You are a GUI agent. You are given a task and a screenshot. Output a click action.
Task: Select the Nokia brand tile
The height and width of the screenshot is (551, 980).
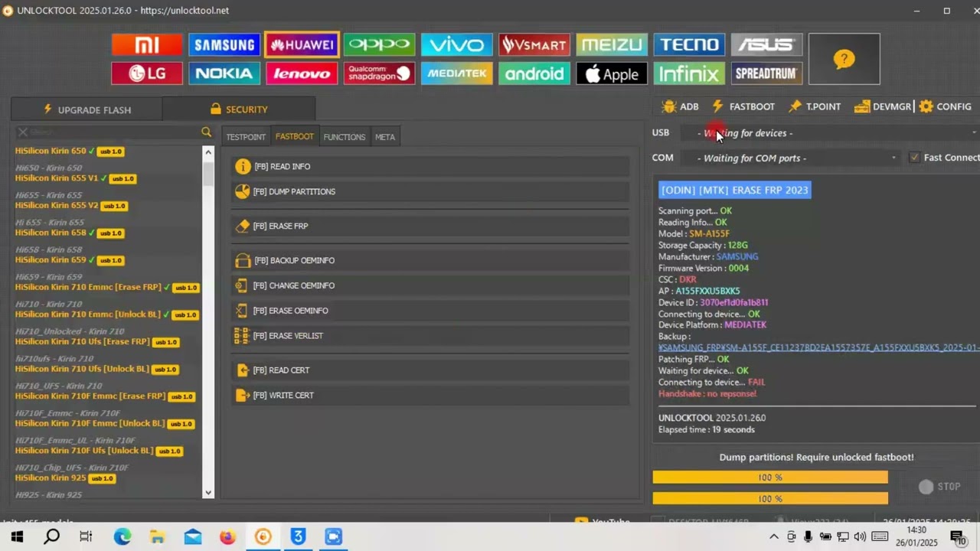(224, 73)
